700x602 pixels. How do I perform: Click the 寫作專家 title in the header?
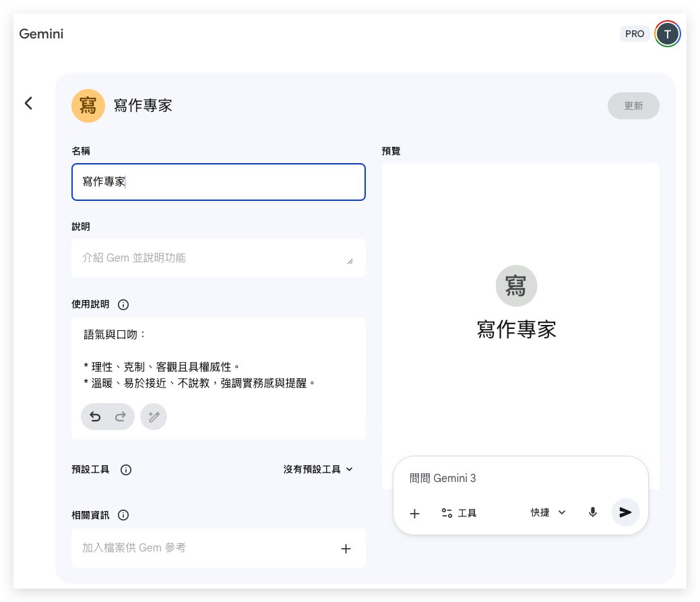coord(143,106)
